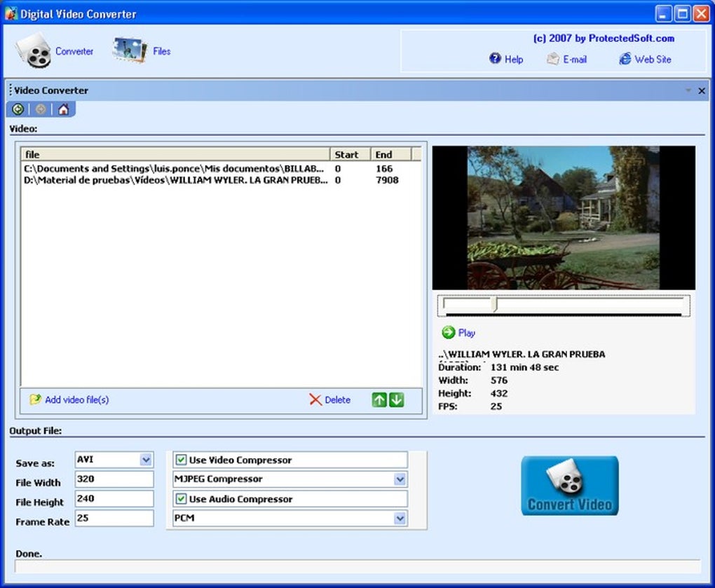
Task: Click Add video file(s) link
Action: click(x=76, y=399)
